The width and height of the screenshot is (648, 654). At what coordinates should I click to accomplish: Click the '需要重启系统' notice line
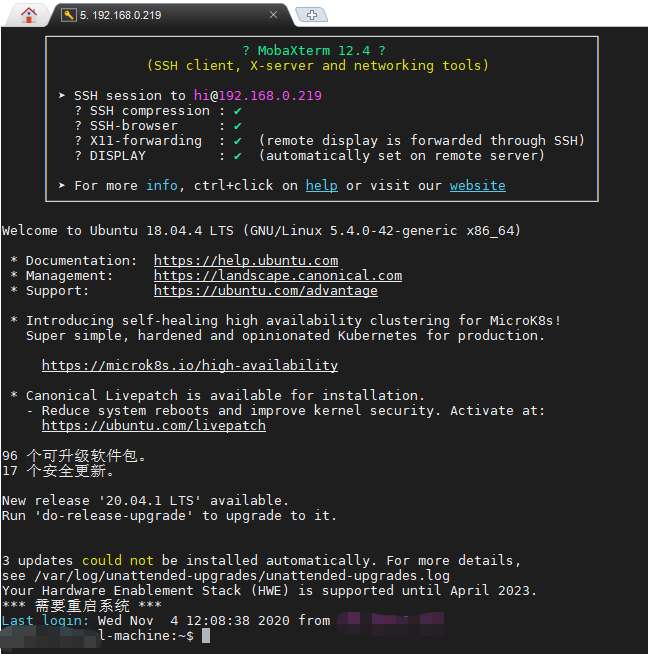[82, 606]
